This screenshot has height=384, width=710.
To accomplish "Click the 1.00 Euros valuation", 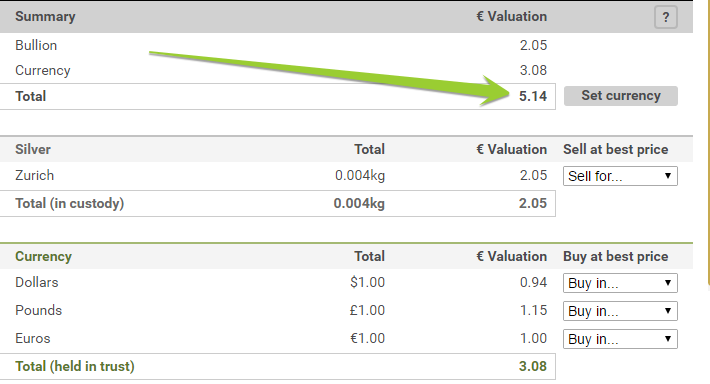I will [x=533, y=339].
